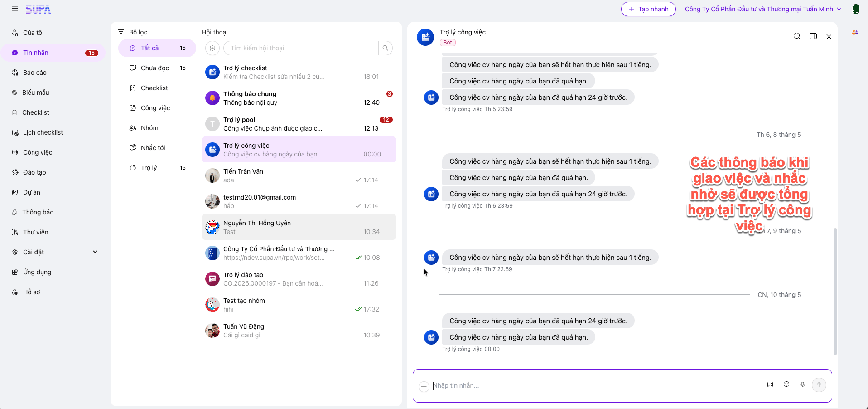Screen dimensions: 868x409
Task: Click Tiến Trần Văn's avatar thumbnail
Action: 212,175
